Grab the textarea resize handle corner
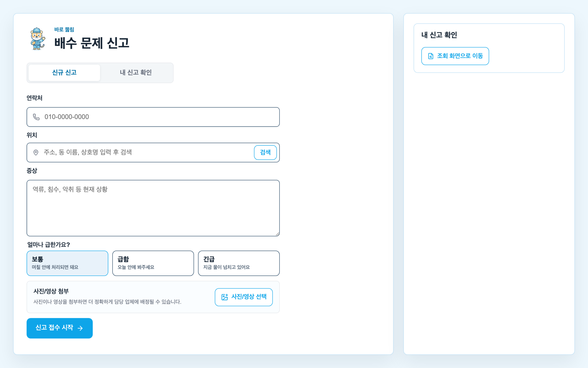The image size is (588, 368). click(x=277, y=234)
